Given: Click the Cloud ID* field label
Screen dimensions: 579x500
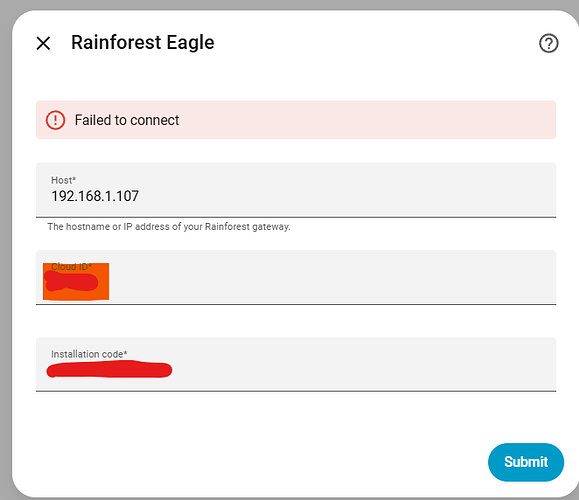Looking at the screenshot, I should [71, 267].
